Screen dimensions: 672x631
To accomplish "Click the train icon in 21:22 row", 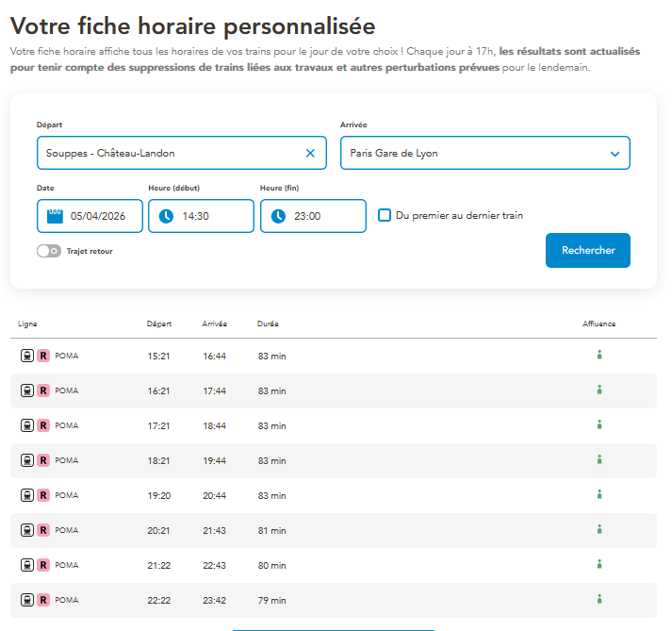I will pyautogui.click(x=27, y=565).
